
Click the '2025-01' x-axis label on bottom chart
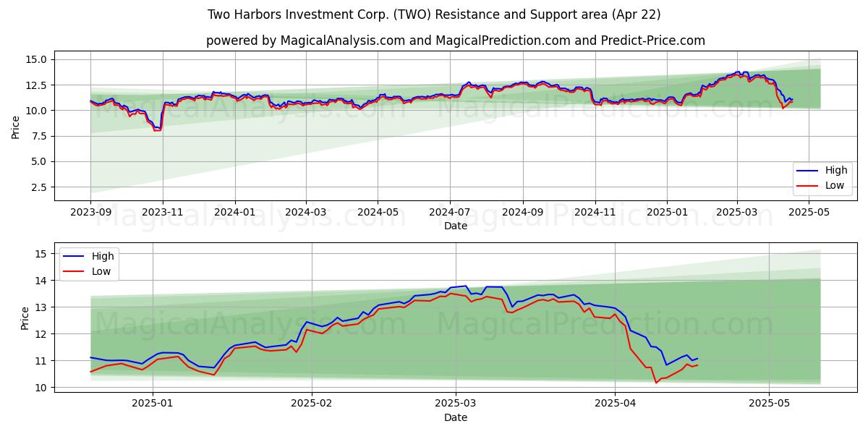[154, 404]
